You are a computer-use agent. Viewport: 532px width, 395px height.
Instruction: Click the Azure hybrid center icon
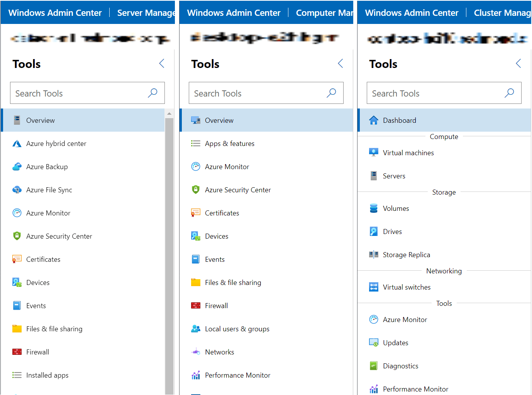pyautogui.click(x=17, y=143)
